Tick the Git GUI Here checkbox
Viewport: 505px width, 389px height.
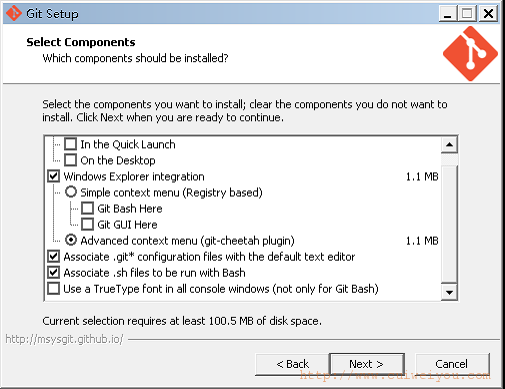point(87,224)
